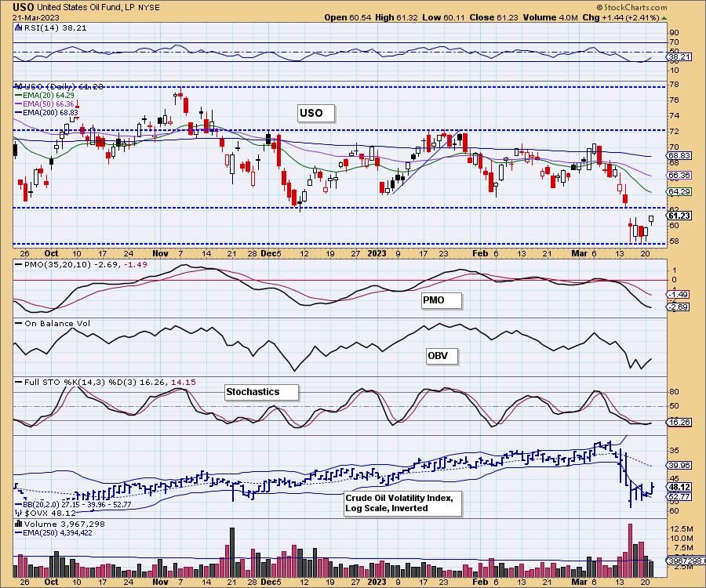Click the RSI(14) 38.21 indicator label

(x=54, y=27)
